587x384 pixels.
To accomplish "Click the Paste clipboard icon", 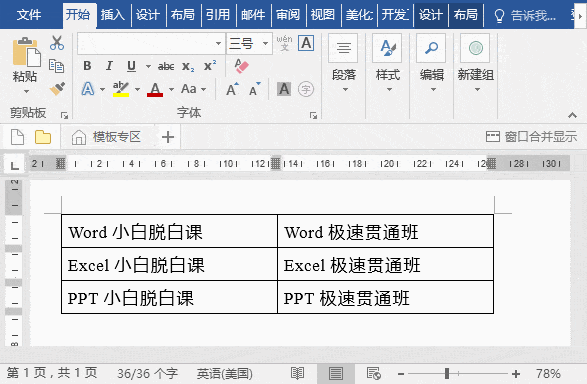I will [x=26, y=52].
